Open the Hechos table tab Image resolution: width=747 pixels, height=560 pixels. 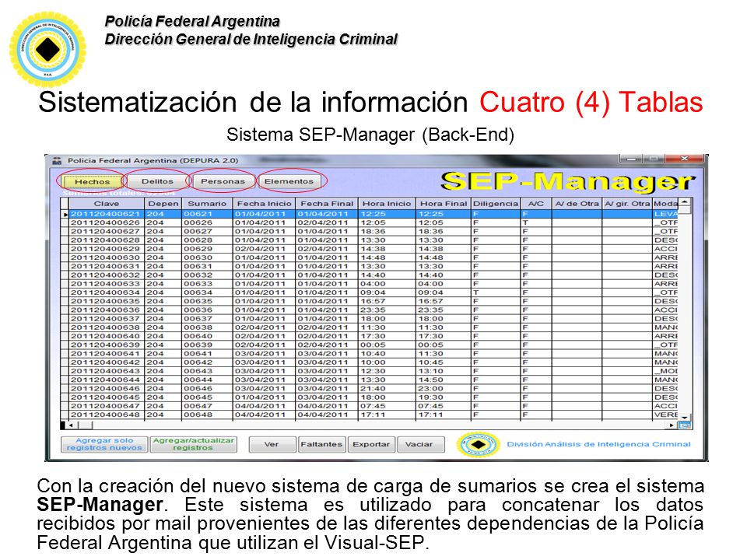pyautogui.click(x=92, y=181)
